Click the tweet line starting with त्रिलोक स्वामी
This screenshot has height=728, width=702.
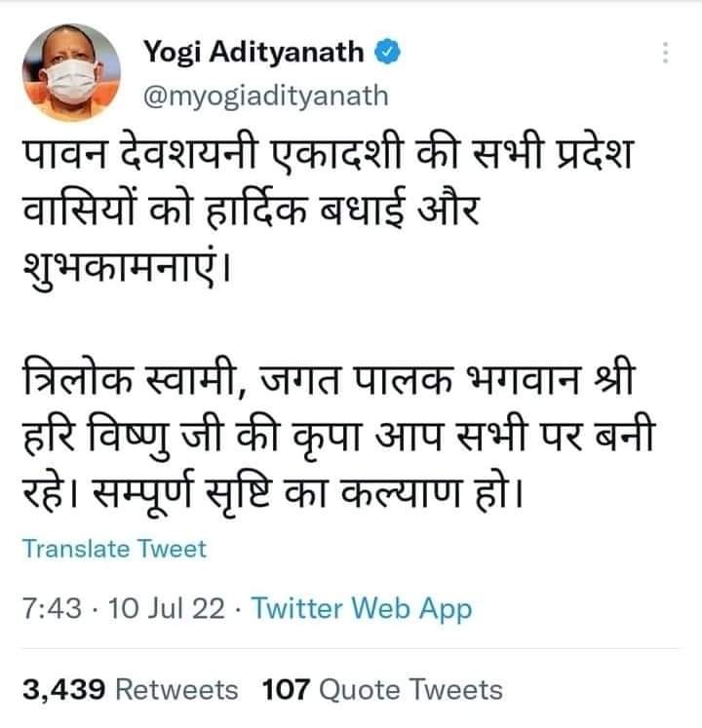tap(329, 379)
